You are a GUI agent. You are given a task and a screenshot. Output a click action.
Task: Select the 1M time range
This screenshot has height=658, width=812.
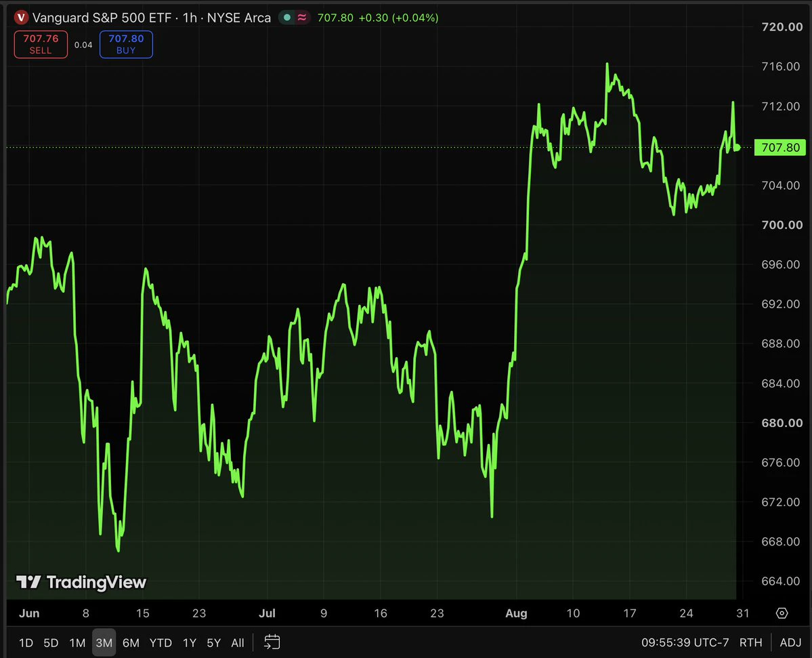click(77, 643)
